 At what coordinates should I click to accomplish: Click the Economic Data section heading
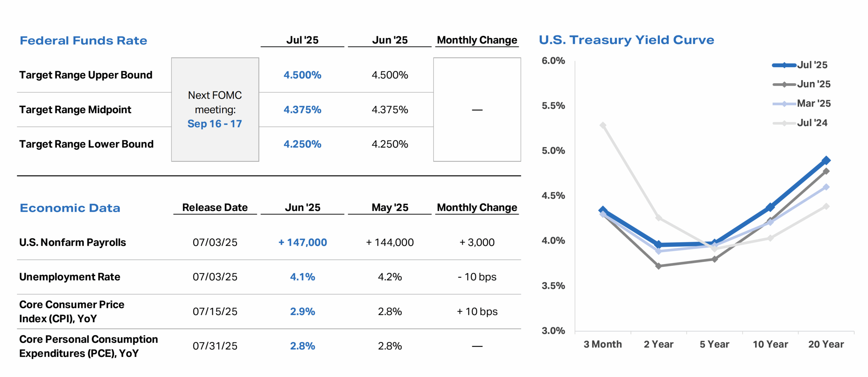coord(70,208)
